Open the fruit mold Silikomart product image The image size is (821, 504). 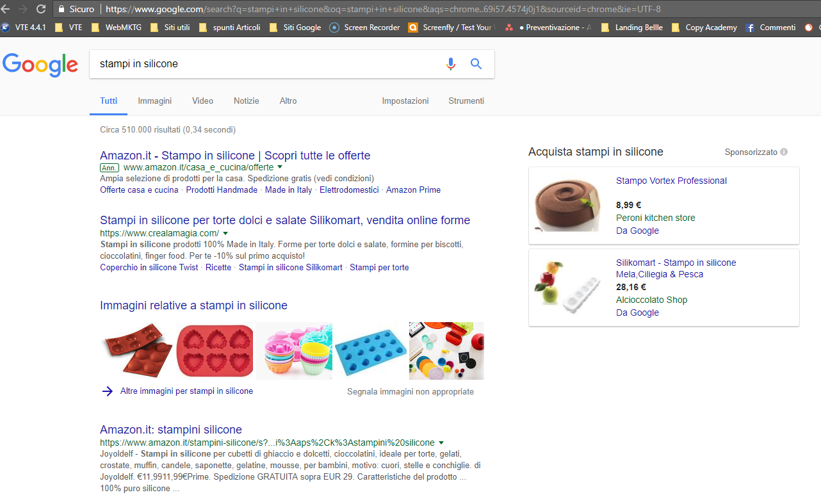click(x=569, y=287)
